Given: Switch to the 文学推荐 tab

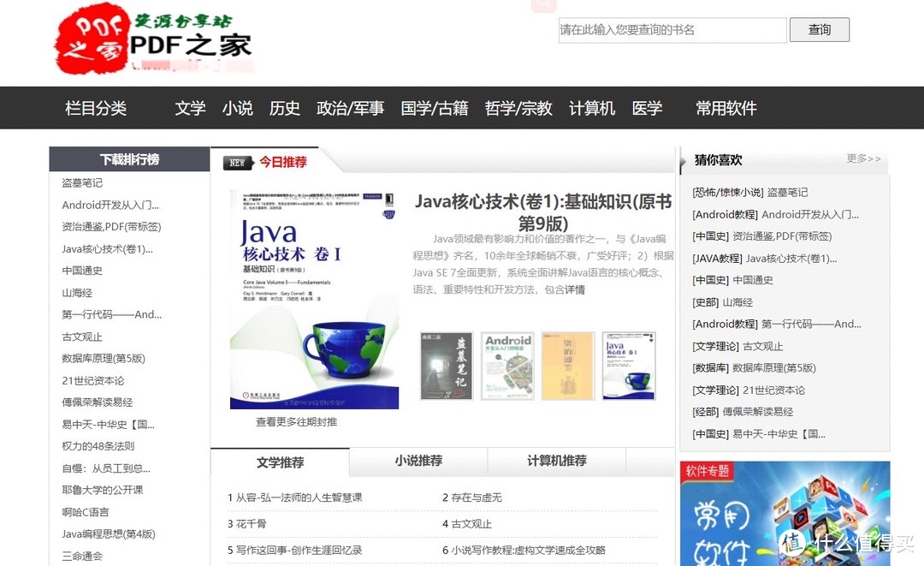Looking at the screenshot, I should point(280,462).
